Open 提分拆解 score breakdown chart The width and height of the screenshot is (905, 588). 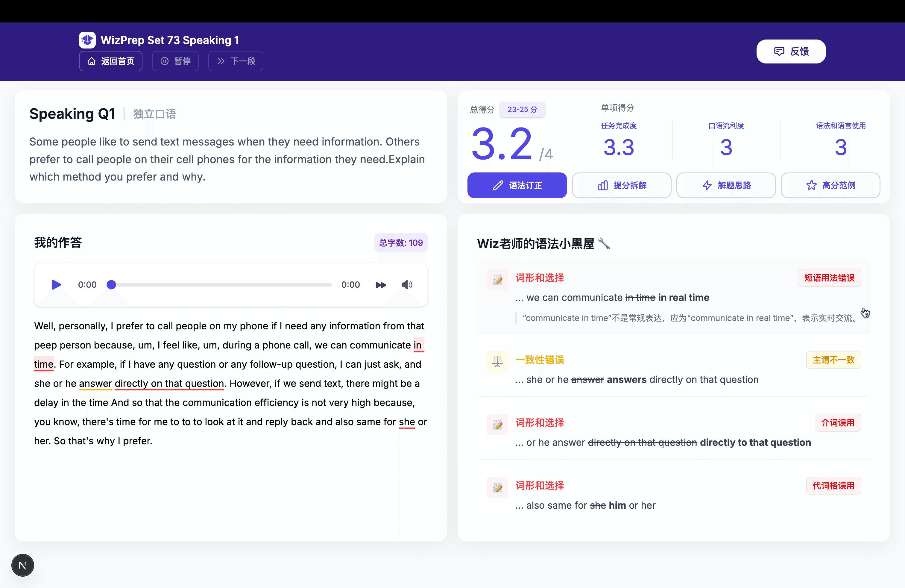pos(621,185)
